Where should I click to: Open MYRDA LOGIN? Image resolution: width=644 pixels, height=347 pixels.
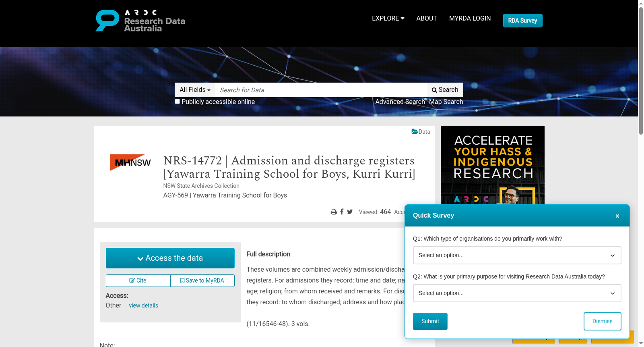[470, 18]
